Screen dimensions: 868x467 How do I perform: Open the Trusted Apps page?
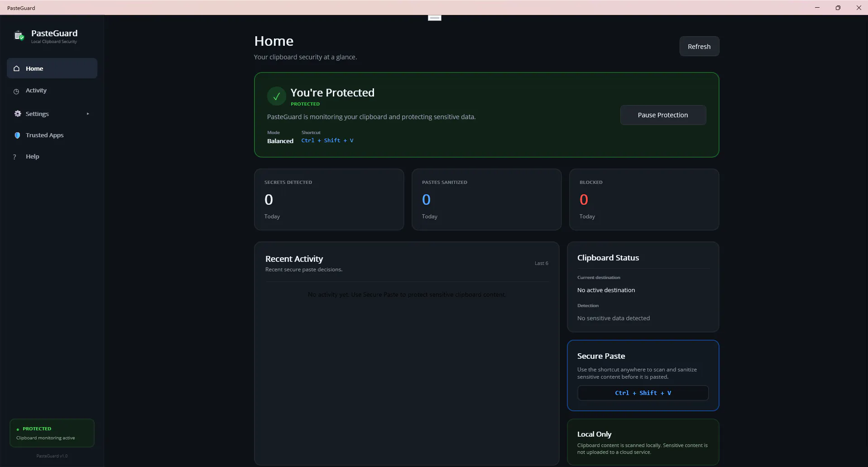(52, 135)
